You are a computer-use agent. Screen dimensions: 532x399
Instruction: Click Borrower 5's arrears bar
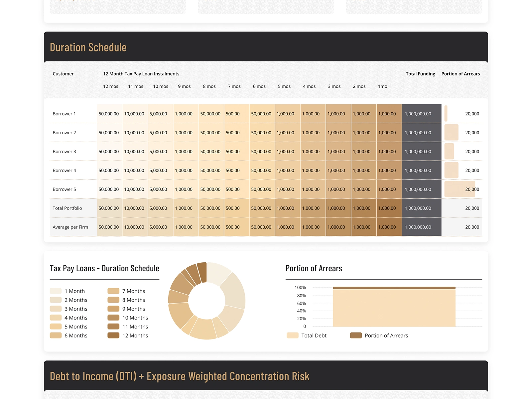point(460,189)
